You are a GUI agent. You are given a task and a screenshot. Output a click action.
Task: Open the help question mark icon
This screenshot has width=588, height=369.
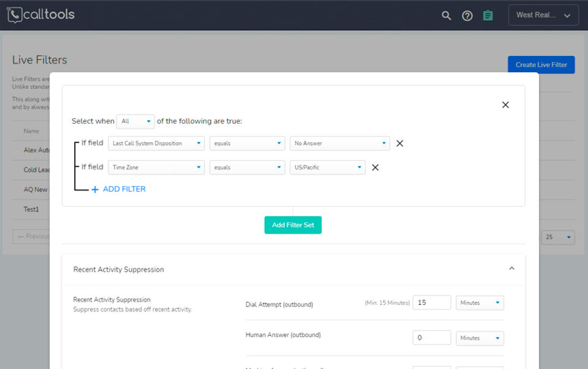[467, 15]
